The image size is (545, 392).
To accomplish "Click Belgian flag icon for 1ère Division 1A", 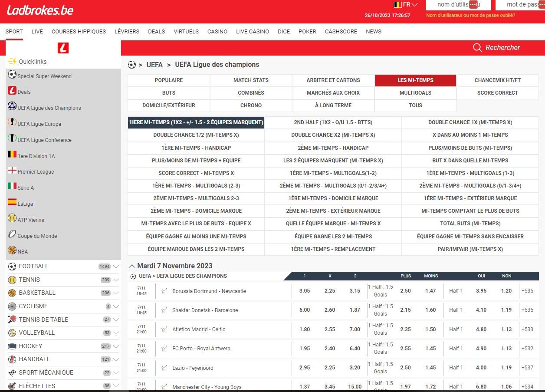I will point(12,154).
